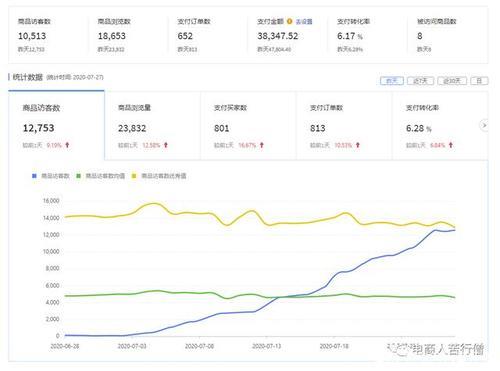The height and width of the screenshot is (371, 500).
Task: Switch to the 商品浏览量 metric tab
Action: (152, 126)
